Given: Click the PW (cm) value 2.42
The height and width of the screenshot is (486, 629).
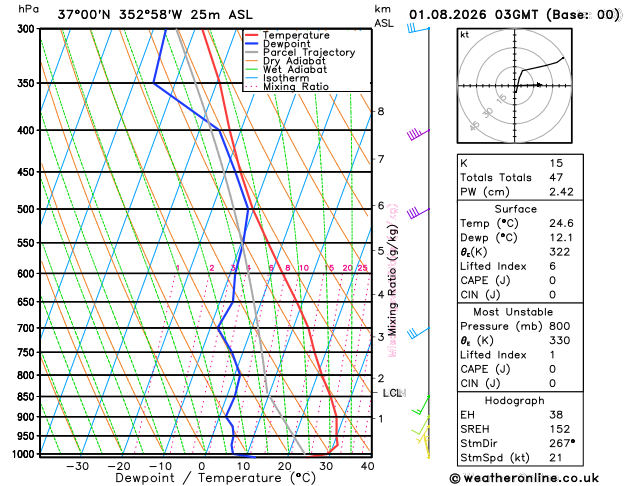Looking at the screenshot, I should [x=561, y=192].
